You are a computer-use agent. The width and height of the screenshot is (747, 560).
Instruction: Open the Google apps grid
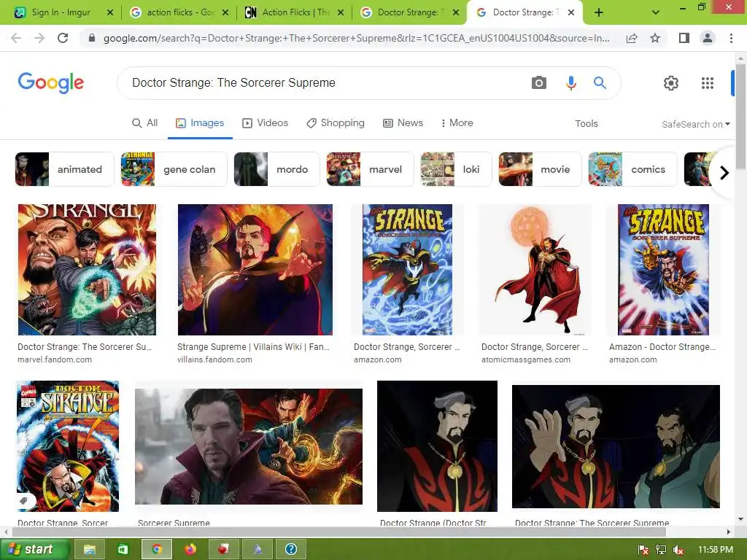click(708, 83)
